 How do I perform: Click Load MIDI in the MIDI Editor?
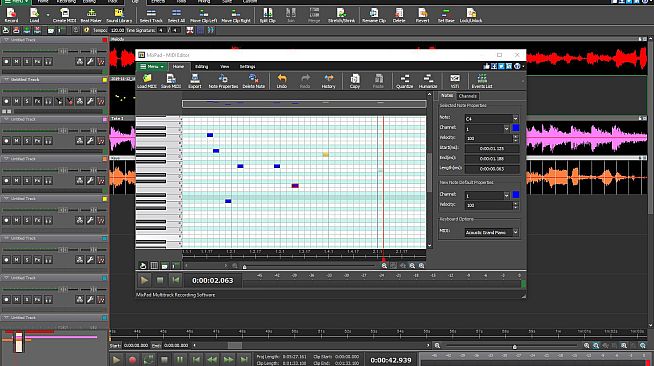click(146, 81)
